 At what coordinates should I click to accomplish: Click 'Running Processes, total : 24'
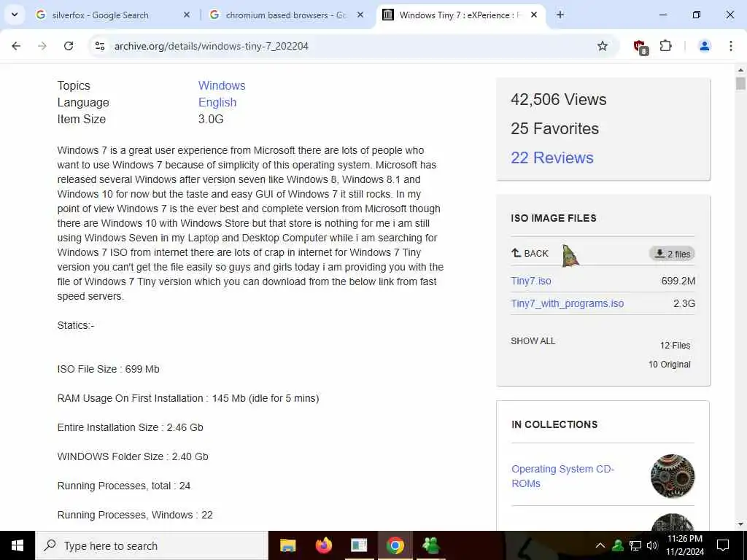coord(124,486)
